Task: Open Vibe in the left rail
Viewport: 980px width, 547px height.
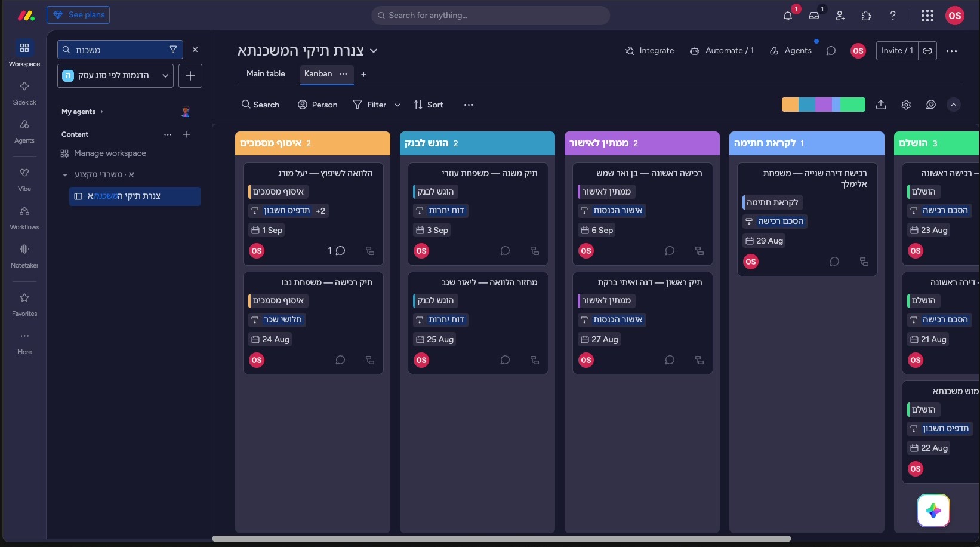Action: [x=24, y=179]
